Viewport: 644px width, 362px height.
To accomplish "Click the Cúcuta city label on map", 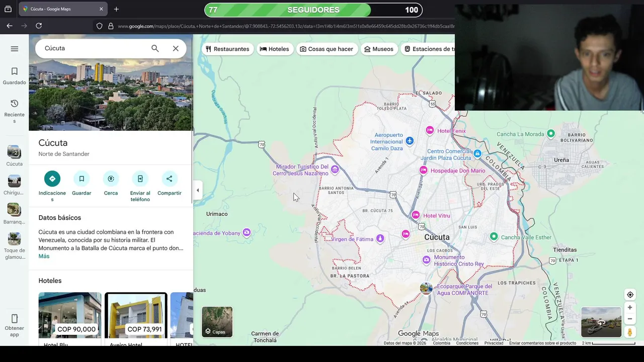I will (x=437, y=237).
